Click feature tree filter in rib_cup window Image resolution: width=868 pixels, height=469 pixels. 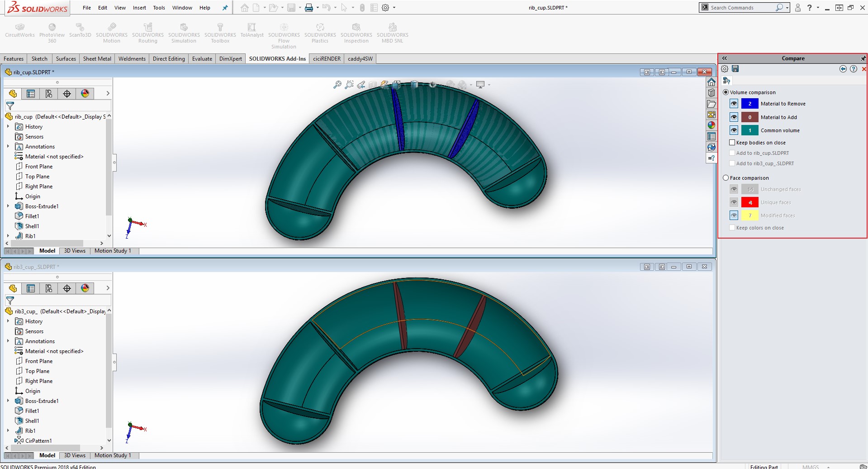click(10, 106)
